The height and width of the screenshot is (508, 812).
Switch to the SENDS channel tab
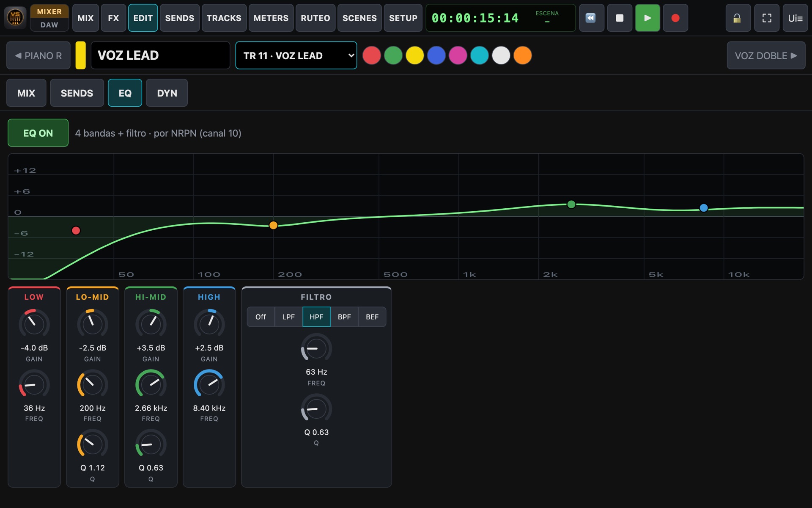pyautogui.click(x=77, y=93)
